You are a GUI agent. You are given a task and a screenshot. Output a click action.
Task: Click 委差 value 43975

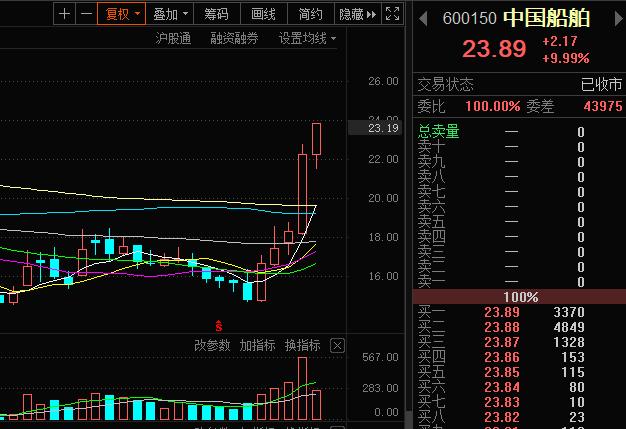point(603,106)
